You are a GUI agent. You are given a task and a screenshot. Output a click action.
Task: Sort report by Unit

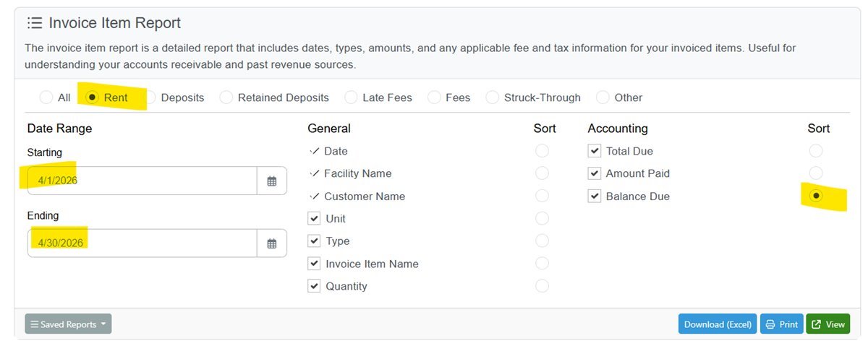pos(542,218)
